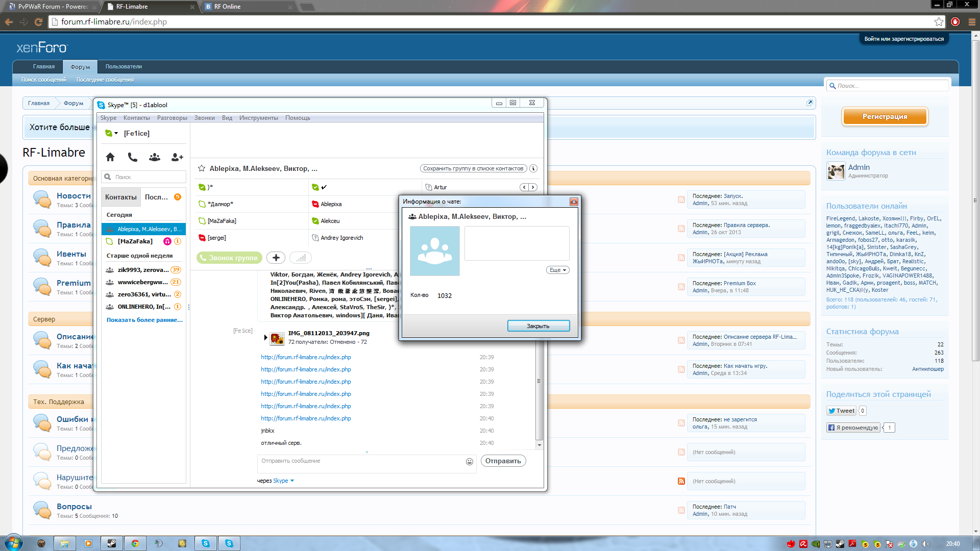Select the 'ONLINEHERO, In[...' conversation

(143, 307)
